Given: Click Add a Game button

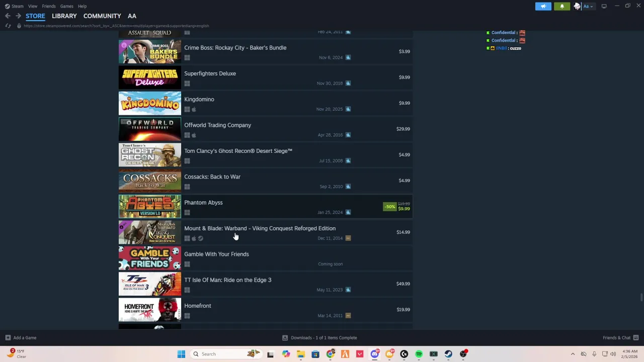Looking at the screenshot, I should (x=21, y=338).
